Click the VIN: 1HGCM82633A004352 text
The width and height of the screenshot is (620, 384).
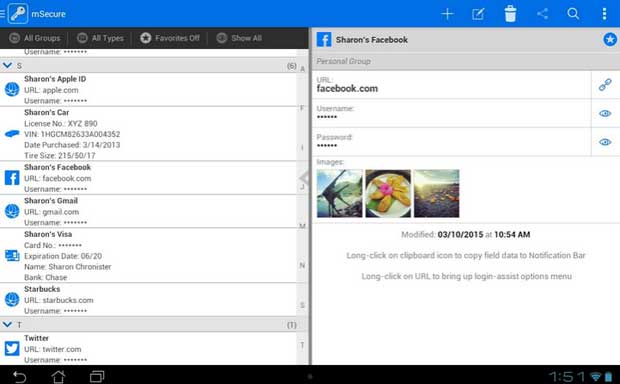click(72, 134)
